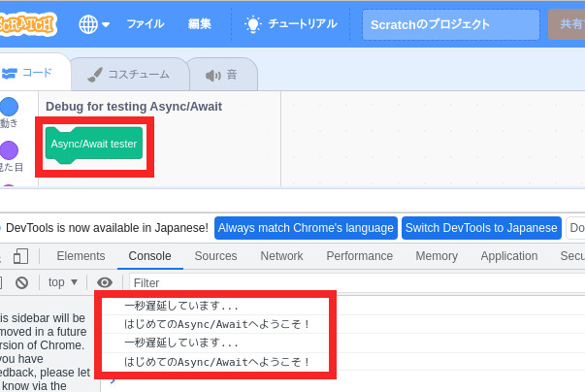Click Always match Chrome's language button
The width and height of the screenshot is (585, 392).
click(x=306, y=228)
